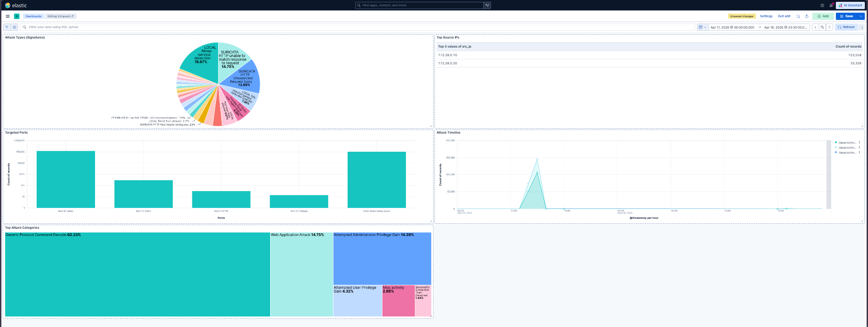Open the filter menu icon
Screen dimensions: 868x327
pos(7,27)
